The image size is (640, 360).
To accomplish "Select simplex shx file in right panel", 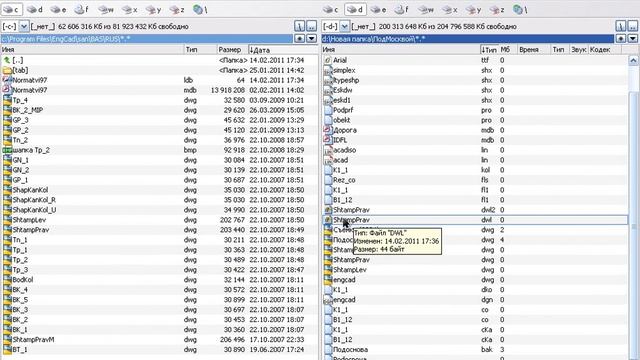I will tap(475, 70).
